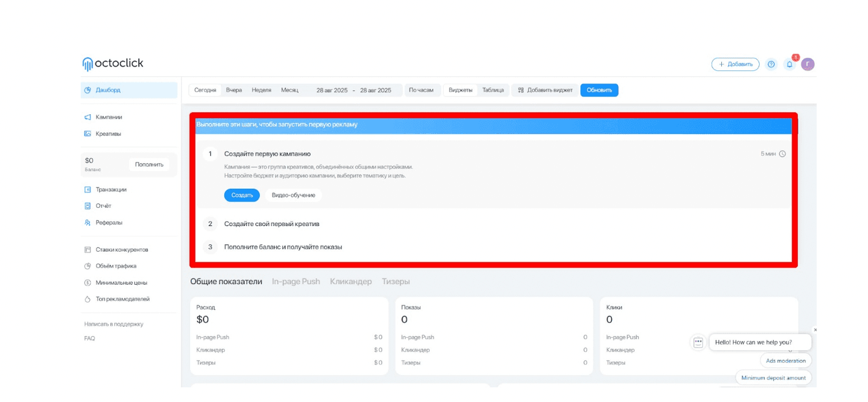Click the blue Создать button
This screenshot has width=868, height=402.
coord(242,195)
